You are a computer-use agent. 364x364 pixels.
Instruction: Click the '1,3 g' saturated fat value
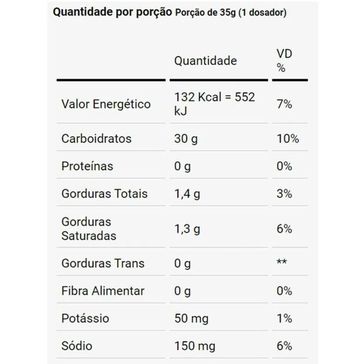tap(187, 229)
